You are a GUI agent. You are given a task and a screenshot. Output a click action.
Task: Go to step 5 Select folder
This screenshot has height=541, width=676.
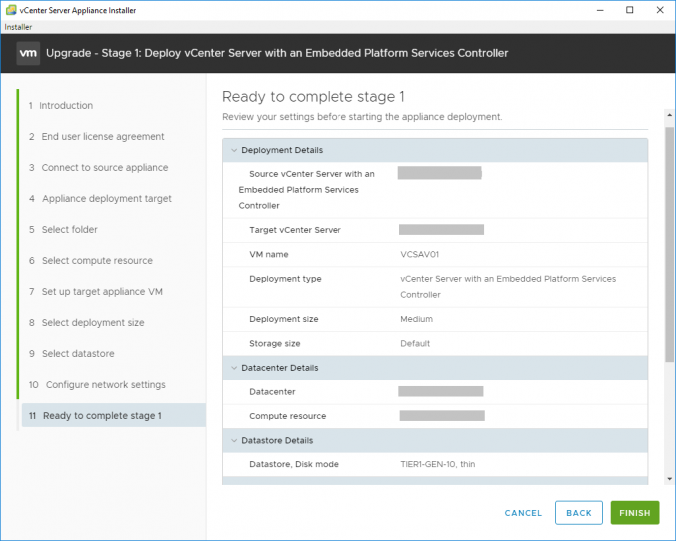point(63,230)
